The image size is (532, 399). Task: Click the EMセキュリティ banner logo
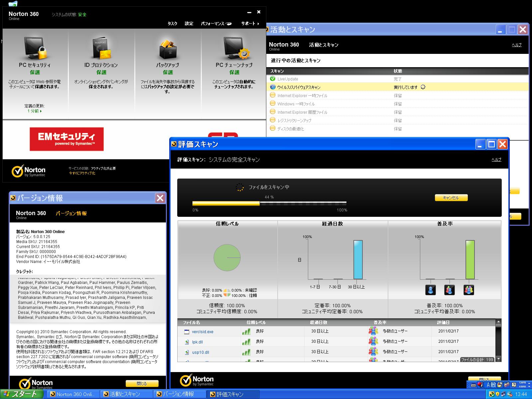(66, 139)
